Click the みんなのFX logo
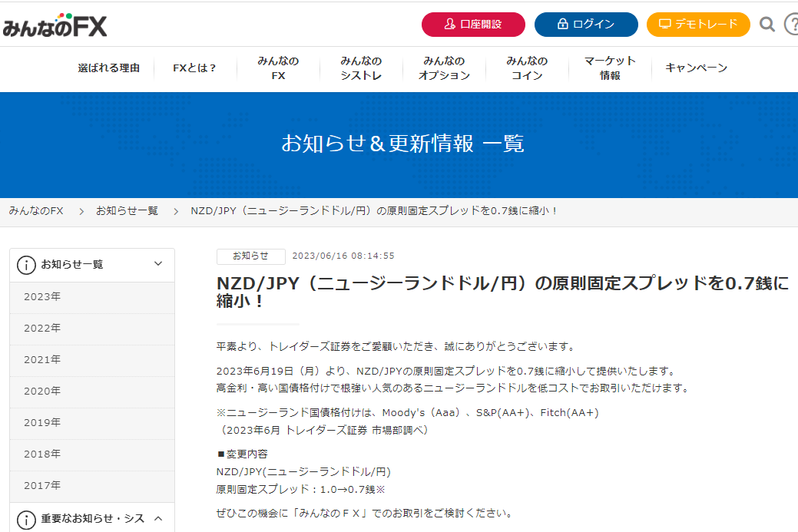The height and width of the screenshot is (532, 798). 55,25
